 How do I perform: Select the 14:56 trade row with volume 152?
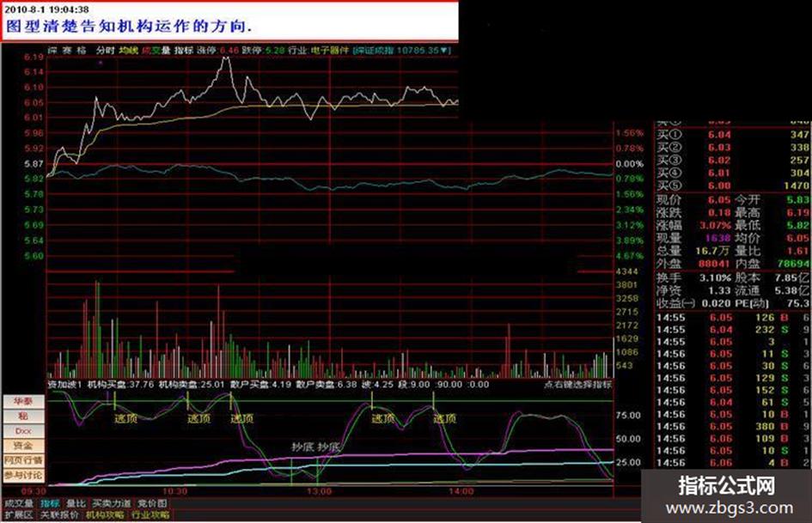733,390
